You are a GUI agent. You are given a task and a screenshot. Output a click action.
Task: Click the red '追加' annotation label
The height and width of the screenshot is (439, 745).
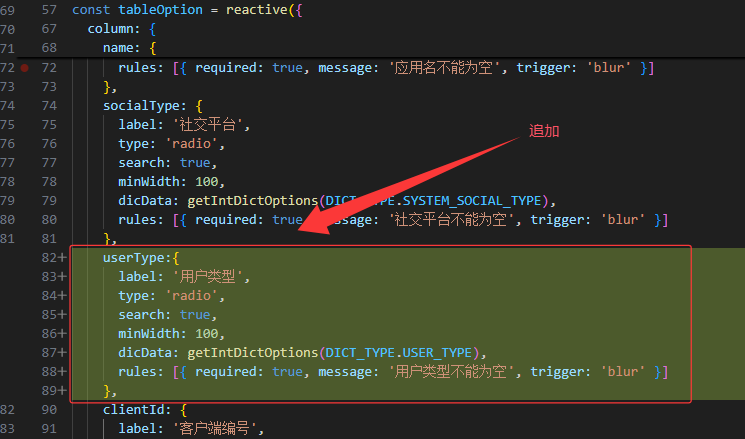click(544, 131)
